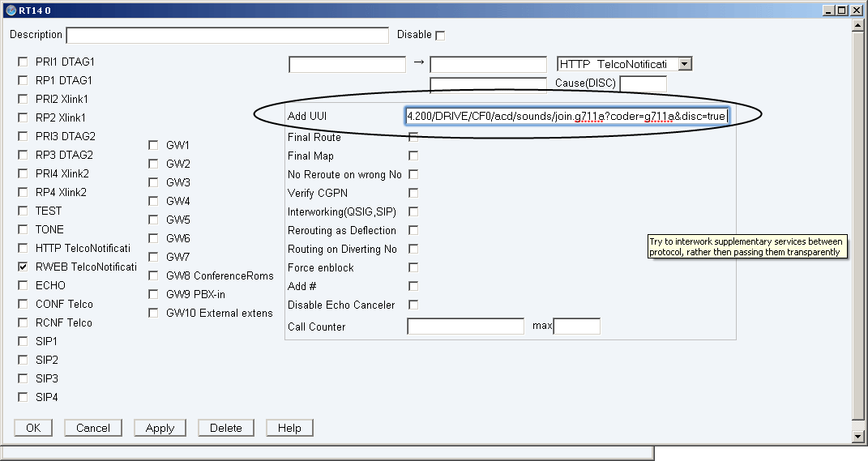Toggle the Final Map checkbox
This screenshot has height=461, width=868.
[413, 156]
